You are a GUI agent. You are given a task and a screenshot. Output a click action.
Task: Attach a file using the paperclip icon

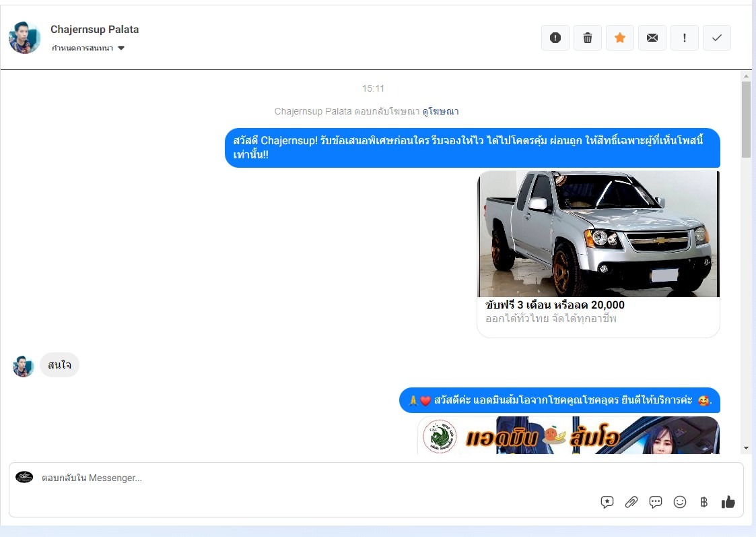(631, 502)
